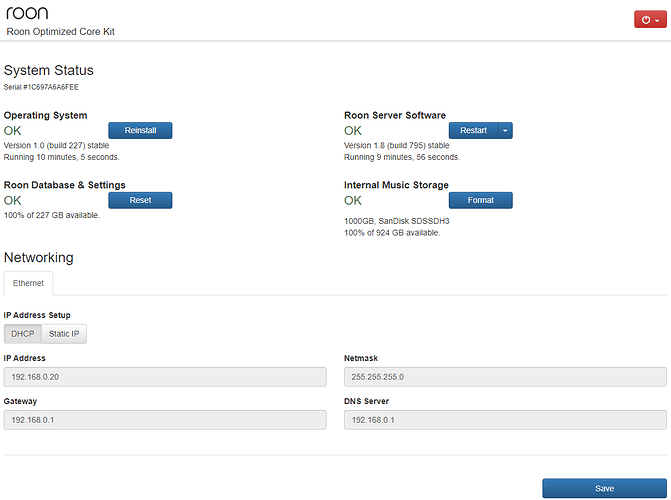
Task: Expand the Restart dropdown arrow
Action: point(505,131)
